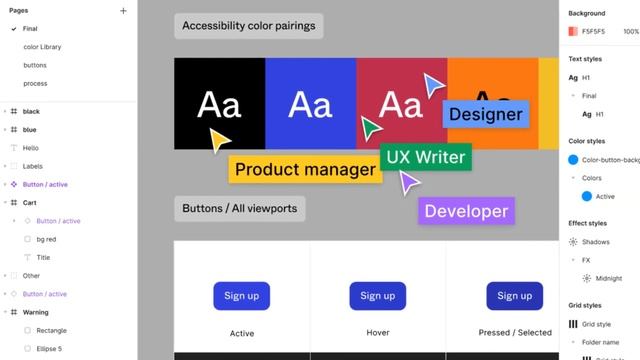
Task: Select the Designer name tag
Action: (486, 114)
